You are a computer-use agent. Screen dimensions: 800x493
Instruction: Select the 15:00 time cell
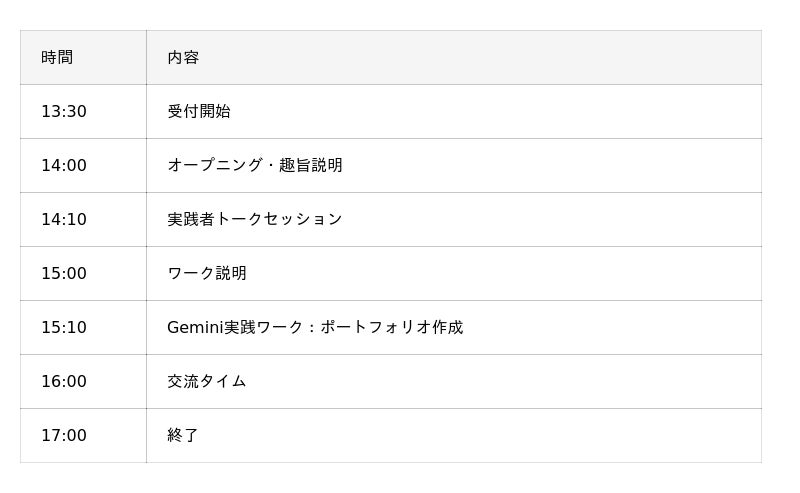(64, 273)
